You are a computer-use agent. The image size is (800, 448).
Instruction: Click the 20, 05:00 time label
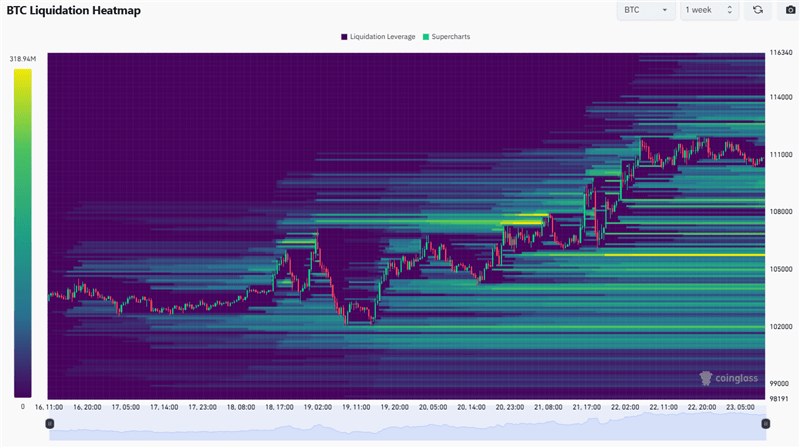[x=433, y=407]
